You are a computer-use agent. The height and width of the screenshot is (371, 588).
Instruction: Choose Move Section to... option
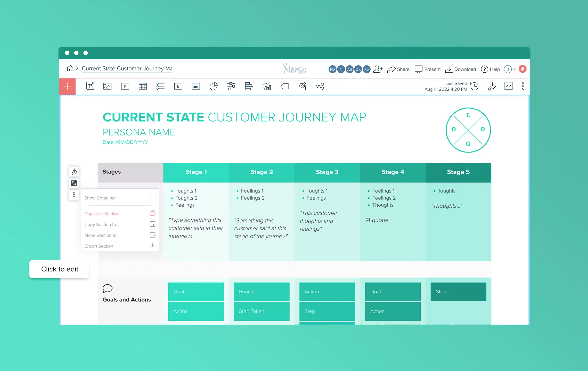[x=102, y=235]
